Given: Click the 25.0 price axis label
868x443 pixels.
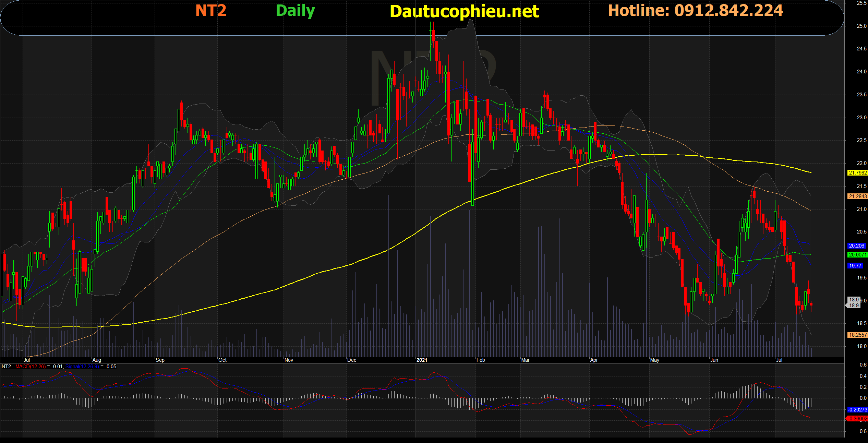Looking at the screenshot, I should [861, 26].
